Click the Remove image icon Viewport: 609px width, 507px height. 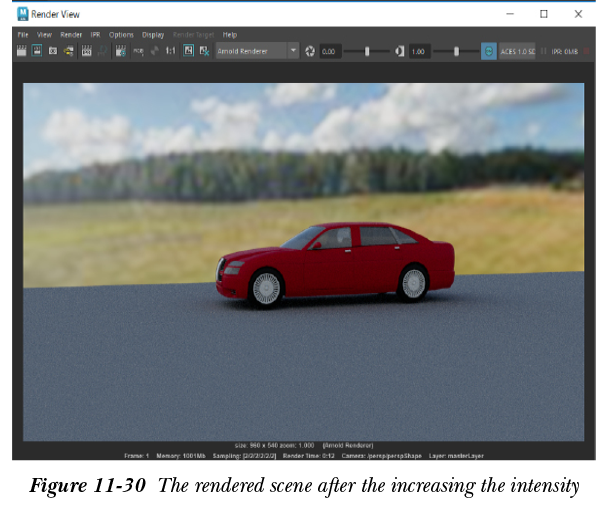point(203,51)
